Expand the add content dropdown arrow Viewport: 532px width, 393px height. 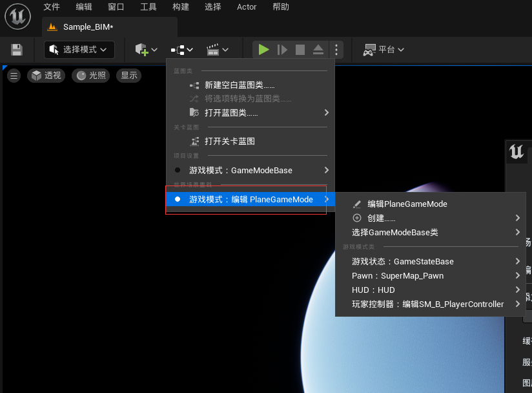(154, 50)
